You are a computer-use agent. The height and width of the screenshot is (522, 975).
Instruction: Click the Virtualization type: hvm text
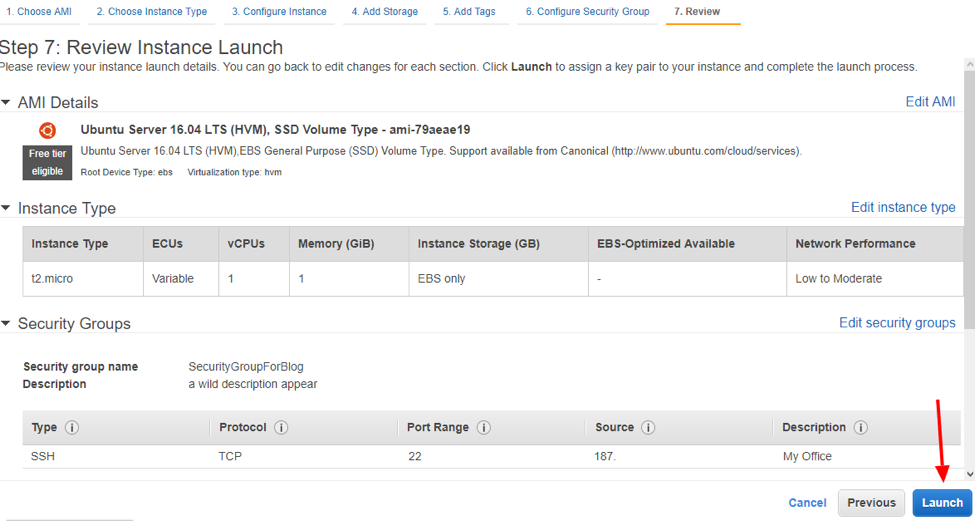(x=234, y=172)
